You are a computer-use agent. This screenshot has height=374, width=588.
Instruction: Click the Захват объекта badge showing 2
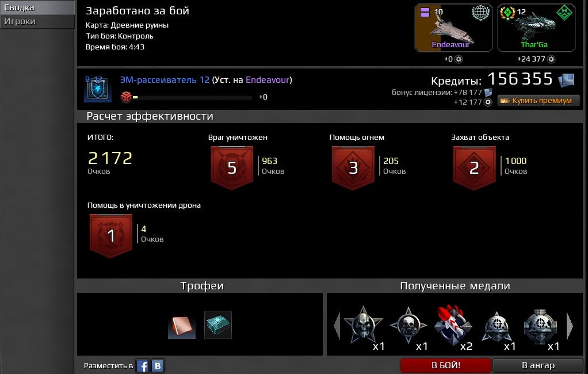click(x=475, y=167)
